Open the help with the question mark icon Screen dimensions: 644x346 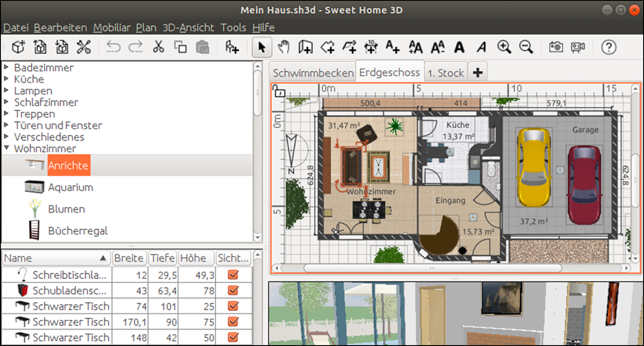click(x=609, y=48)
